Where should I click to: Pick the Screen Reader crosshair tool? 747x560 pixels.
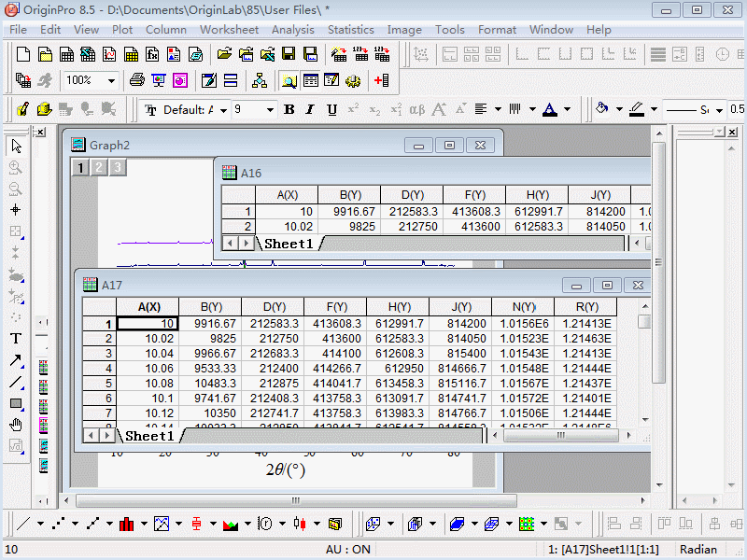pyautogui.click(x=16, y=210)
